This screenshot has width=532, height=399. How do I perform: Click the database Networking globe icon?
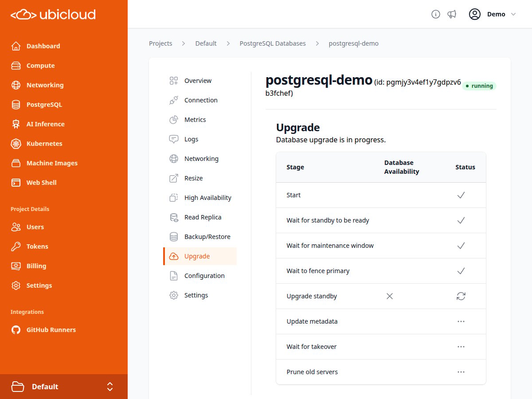click(174, 159)
